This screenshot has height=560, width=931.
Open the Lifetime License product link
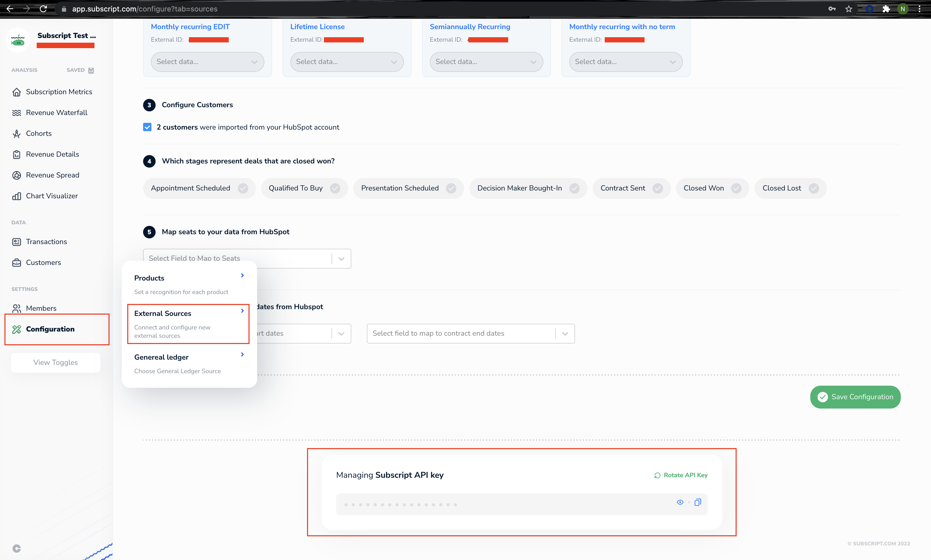click(317, 27)
